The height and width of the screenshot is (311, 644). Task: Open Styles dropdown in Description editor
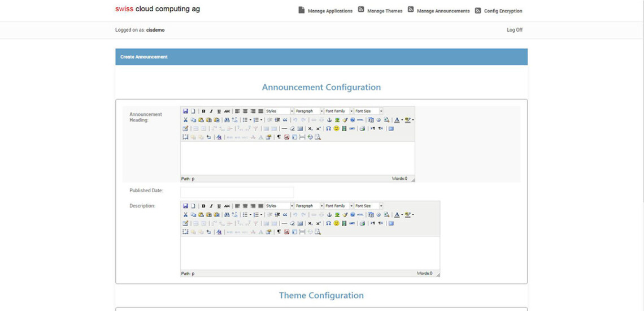pos(280,206)
